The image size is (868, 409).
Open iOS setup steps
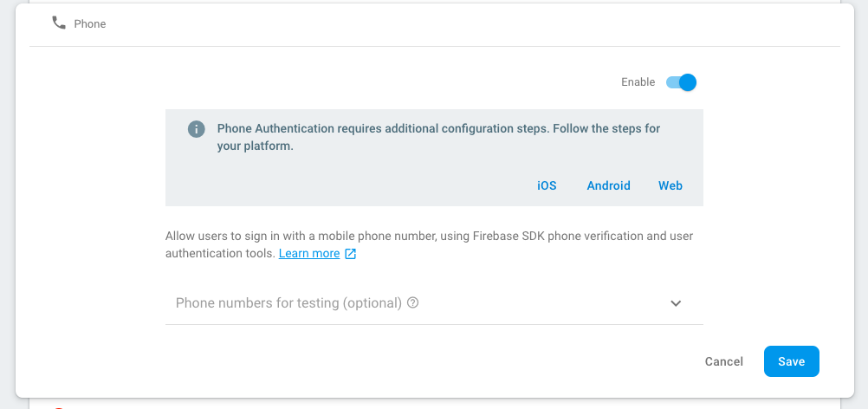click(x=547, y=185)
